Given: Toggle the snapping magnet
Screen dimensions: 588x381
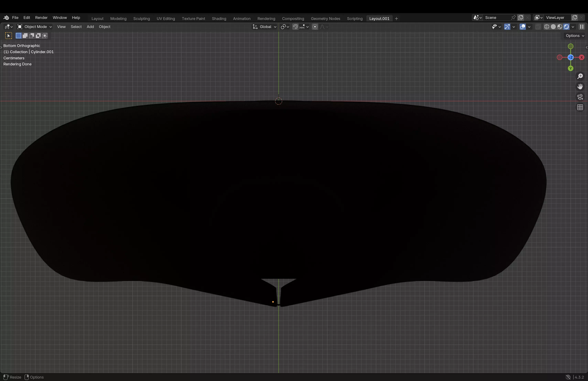Looking at the screenshot, I should (295, 27).
